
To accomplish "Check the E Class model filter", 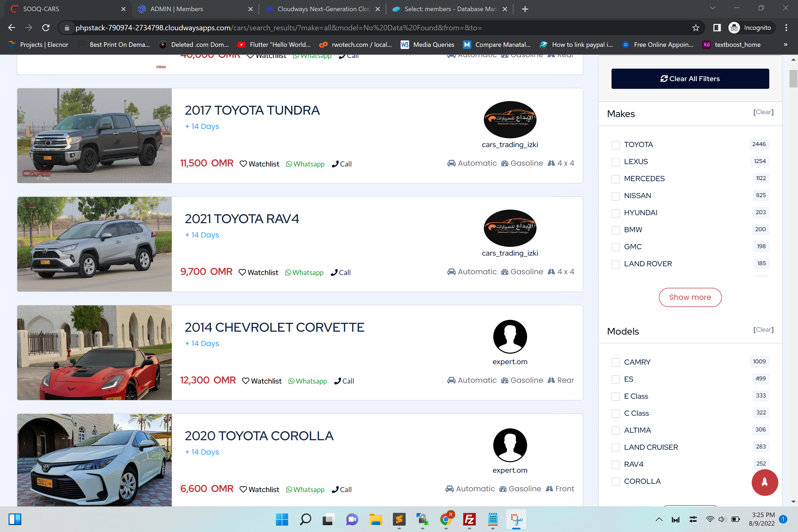I will (616, 396).
